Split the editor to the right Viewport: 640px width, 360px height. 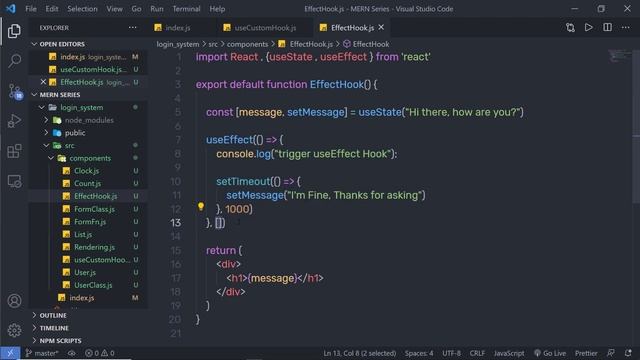pos(607,27)
